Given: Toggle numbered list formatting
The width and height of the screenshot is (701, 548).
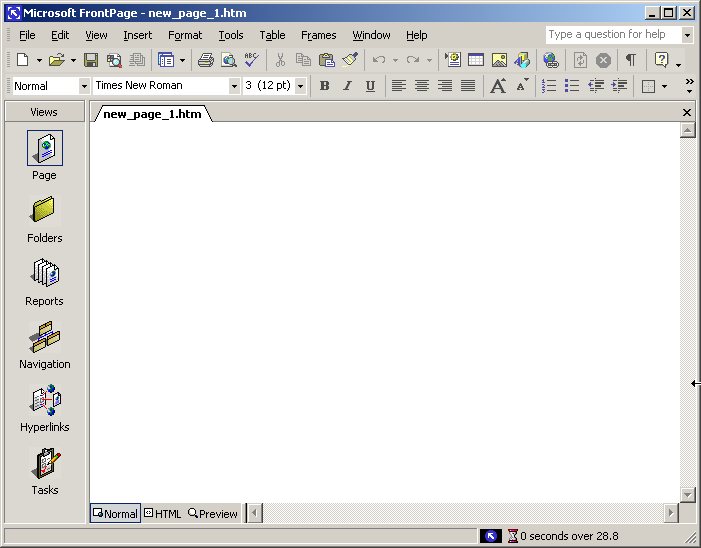Looking at the screenshot, I should pyautogui.click(x=549, y=85).
